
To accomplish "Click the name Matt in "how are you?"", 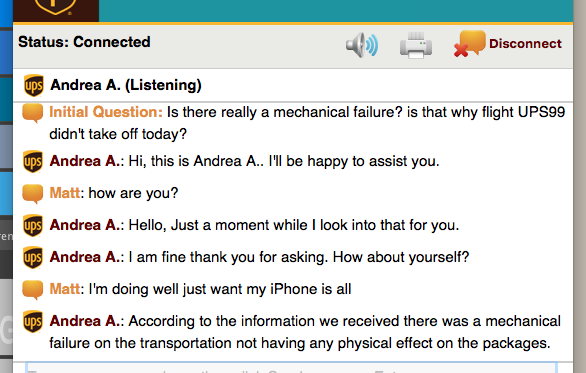I will point(64,193).
